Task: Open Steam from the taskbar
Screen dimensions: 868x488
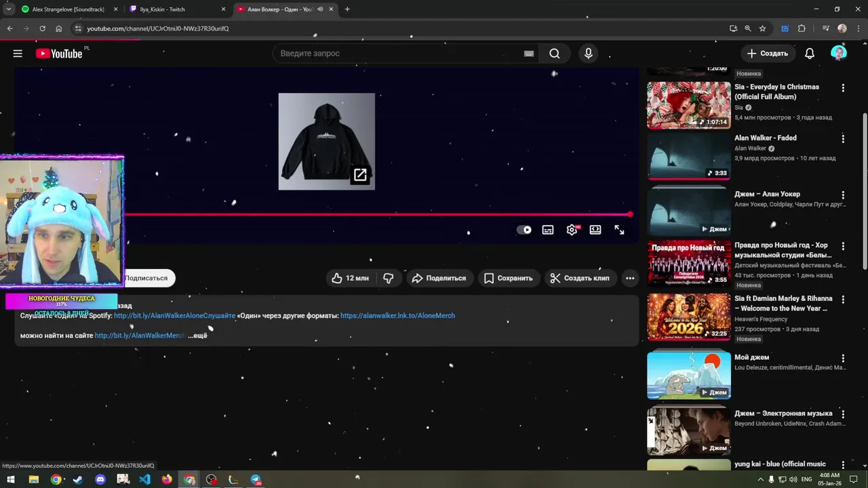Action: [x=78, y=479]
